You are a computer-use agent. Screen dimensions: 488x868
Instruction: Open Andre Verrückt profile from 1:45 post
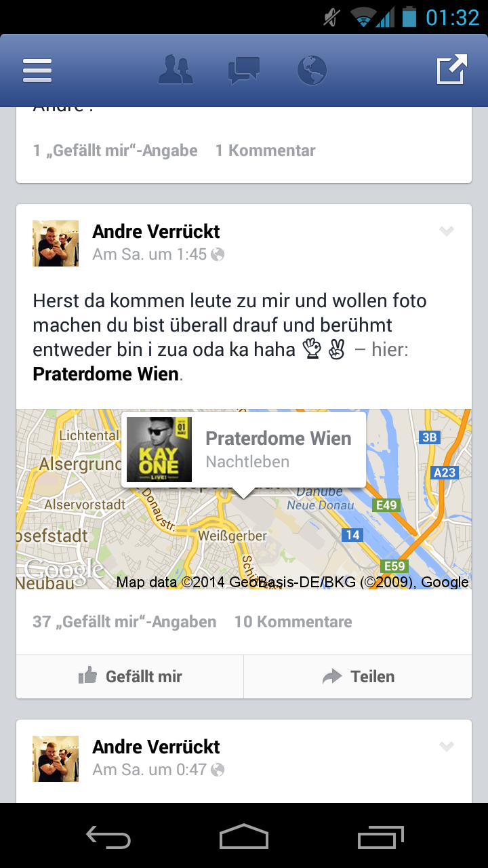coord(156,231)
